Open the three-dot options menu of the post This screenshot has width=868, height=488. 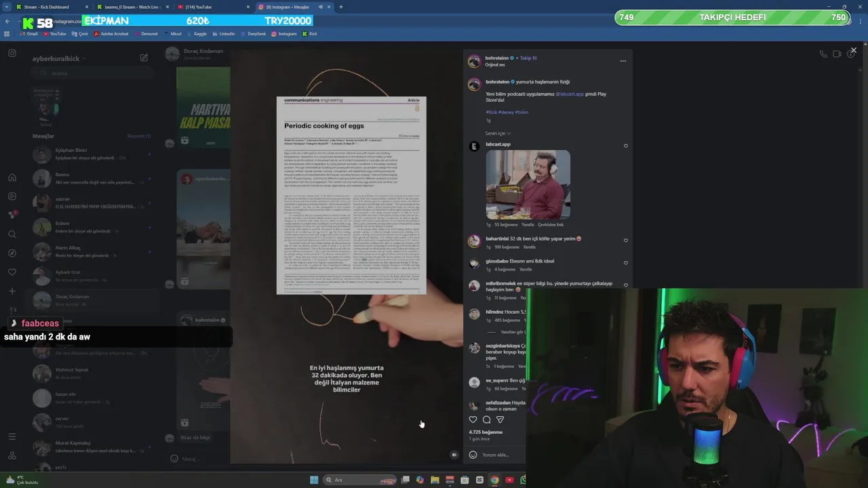(623, 61)
